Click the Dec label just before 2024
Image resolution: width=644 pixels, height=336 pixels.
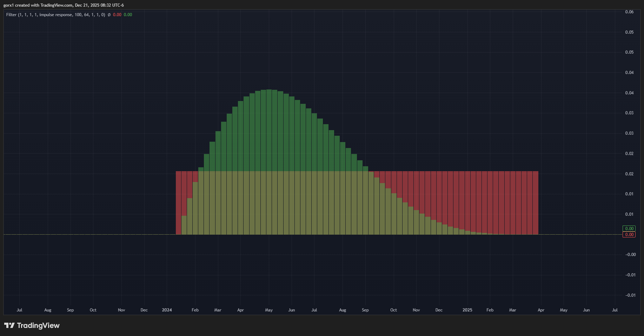(144, 310)
